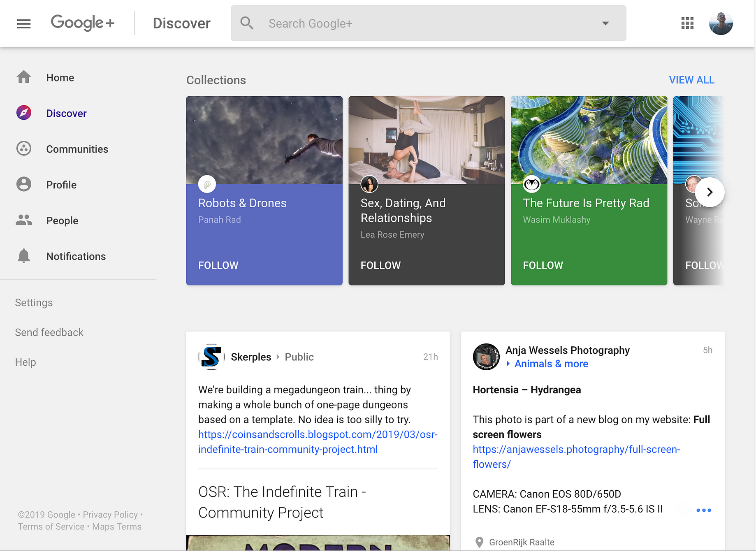Click the Hortensia – Hydrangea heading
The width and height of the screenshot is (756, 552).
click(527, 390)
